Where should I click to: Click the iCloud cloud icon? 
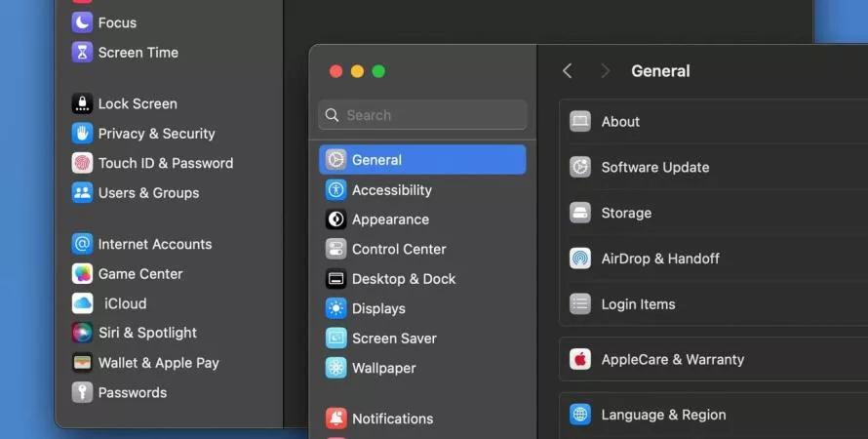point(82,303)
